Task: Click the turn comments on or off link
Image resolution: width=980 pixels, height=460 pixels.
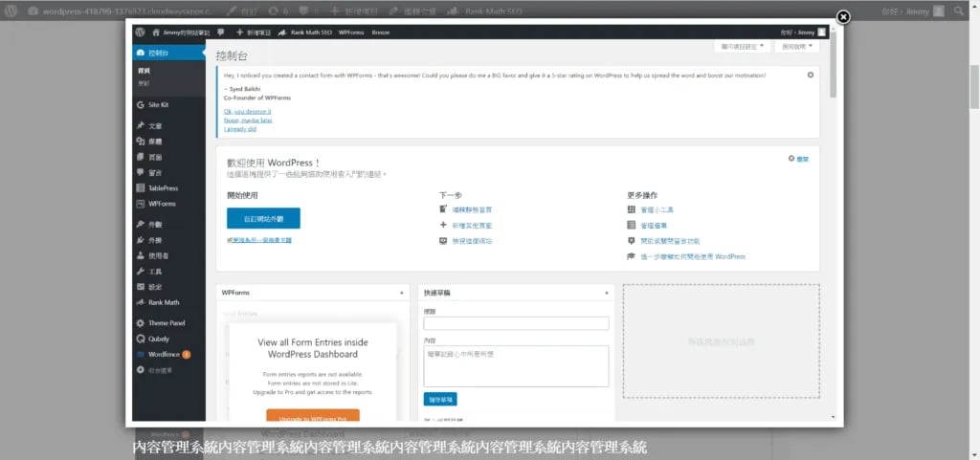Action: pyautogui.click(x=670, y=241)
